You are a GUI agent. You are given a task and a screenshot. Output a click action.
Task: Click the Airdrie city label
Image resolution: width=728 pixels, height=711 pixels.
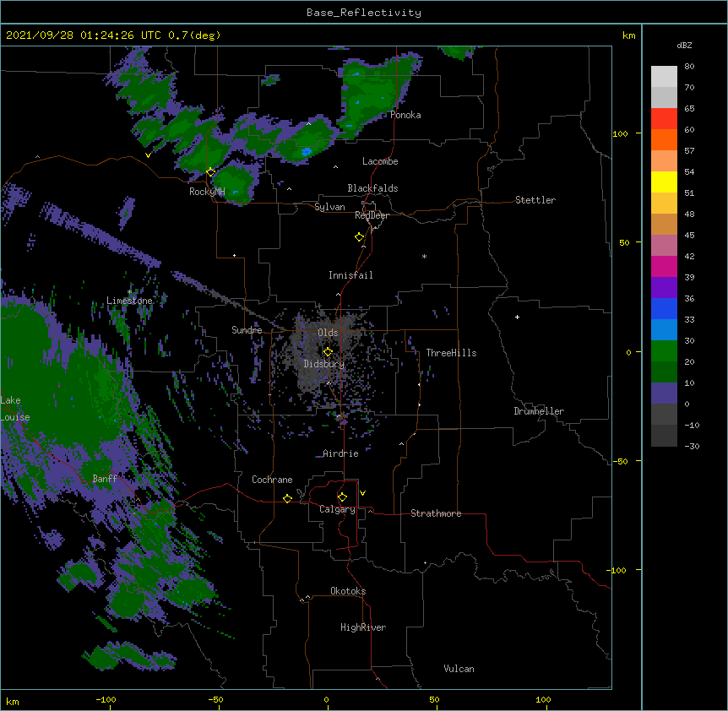(340, 453)
